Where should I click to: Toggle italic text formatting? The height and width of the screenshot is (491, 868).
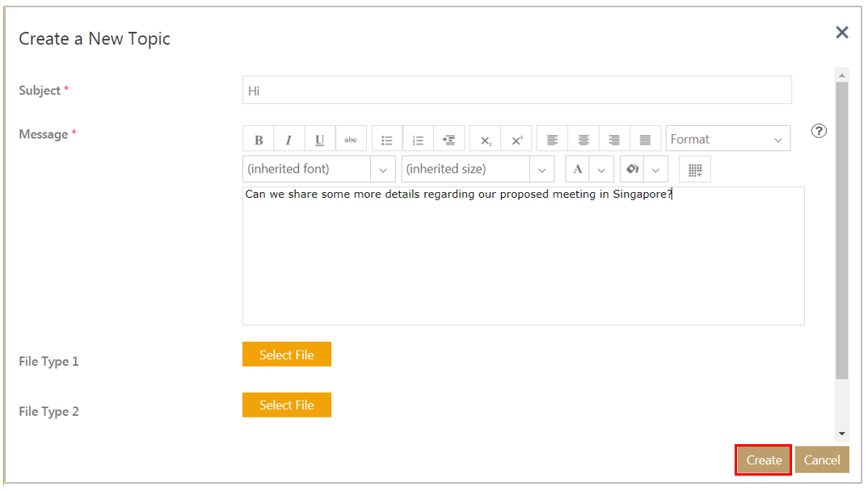[289, 140]
